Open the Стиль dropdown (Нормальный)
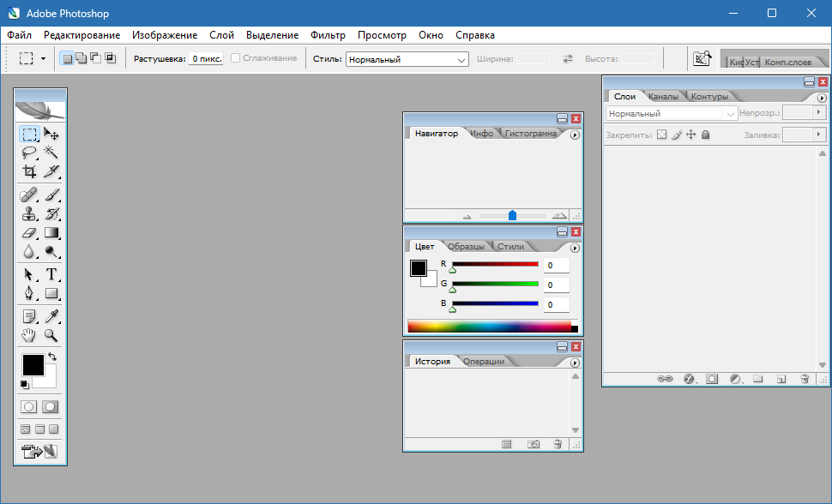This screenshot has height=504, width=832. [407, 59]
